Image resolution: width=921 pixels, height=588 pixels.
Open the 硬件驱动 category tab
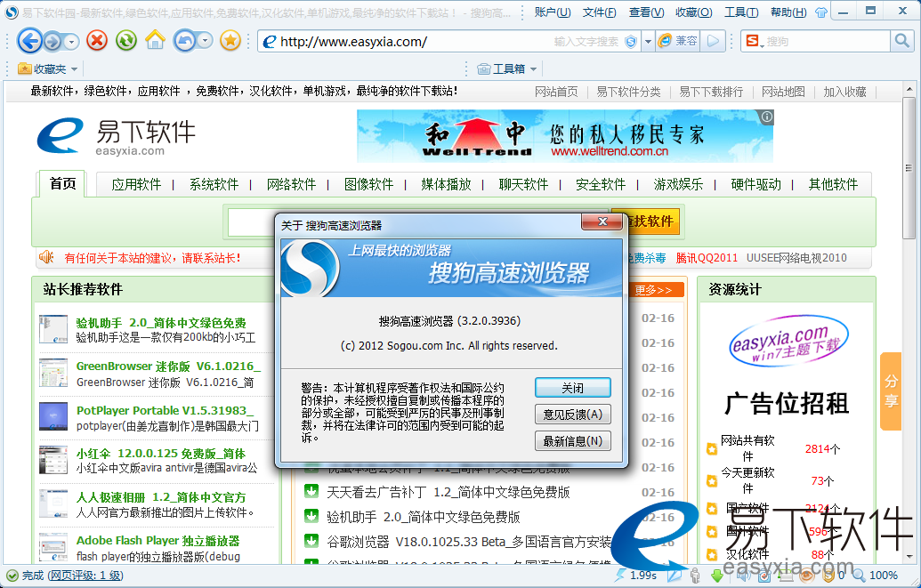coord(756,184)
